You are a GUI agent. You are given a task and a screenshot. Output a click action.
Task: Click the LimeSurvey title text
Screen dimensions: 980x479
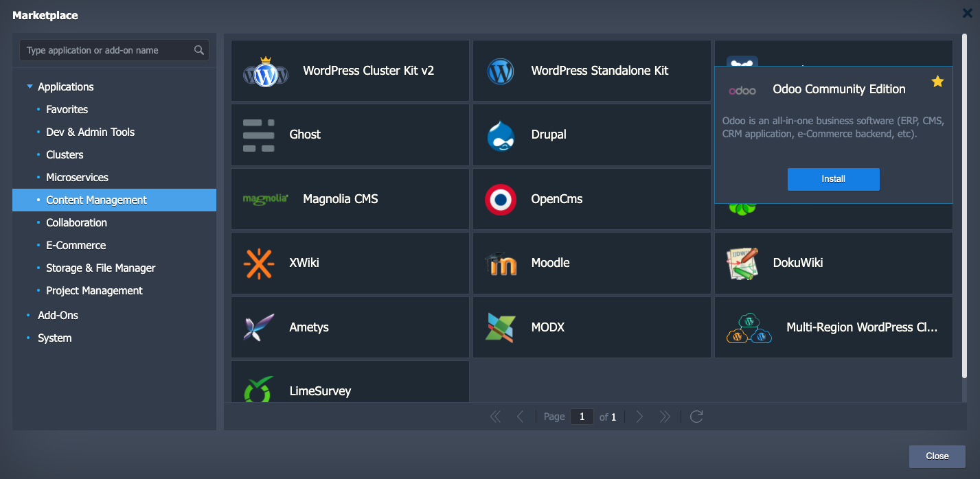[x=320, y=391]
